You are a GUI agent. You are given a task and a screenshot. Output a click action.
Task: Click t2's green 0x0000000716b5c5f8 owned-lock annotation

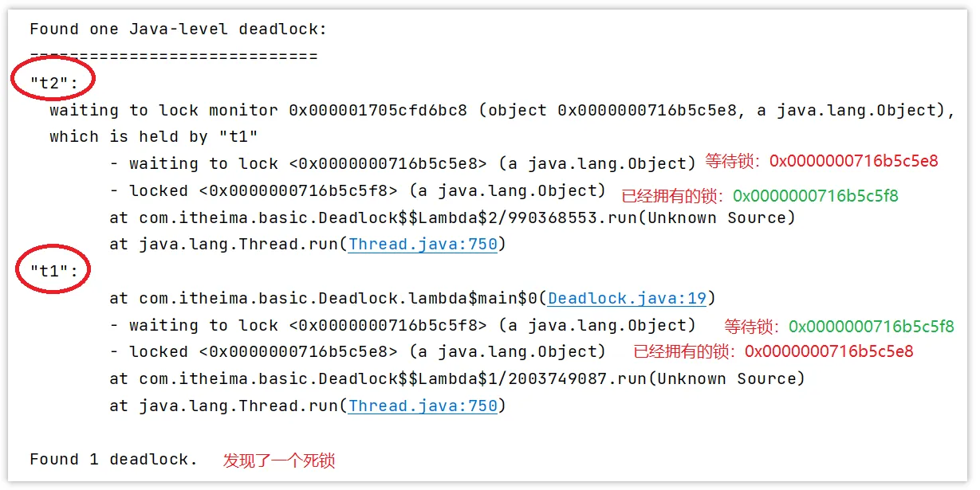coord(815,196)
